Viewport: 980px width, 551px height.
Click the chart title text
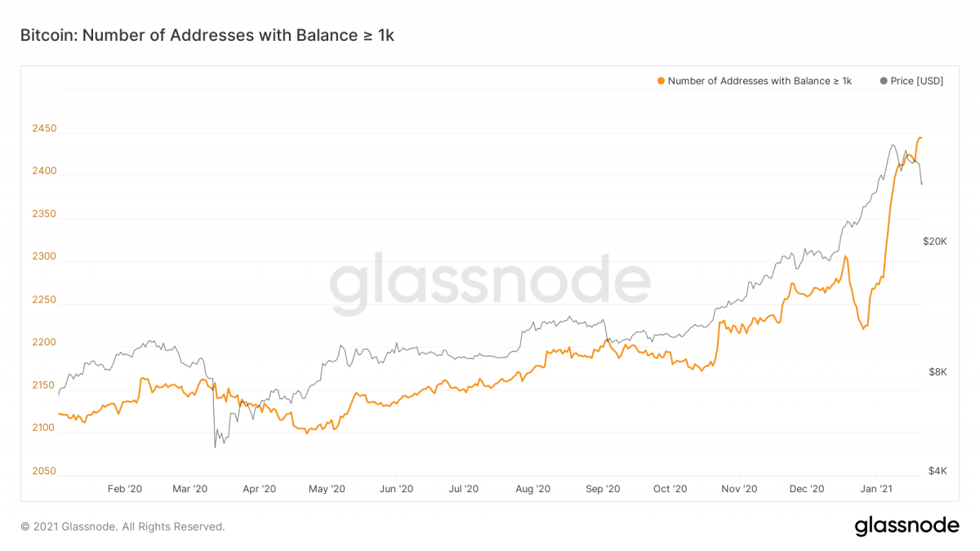coord(207,35)
